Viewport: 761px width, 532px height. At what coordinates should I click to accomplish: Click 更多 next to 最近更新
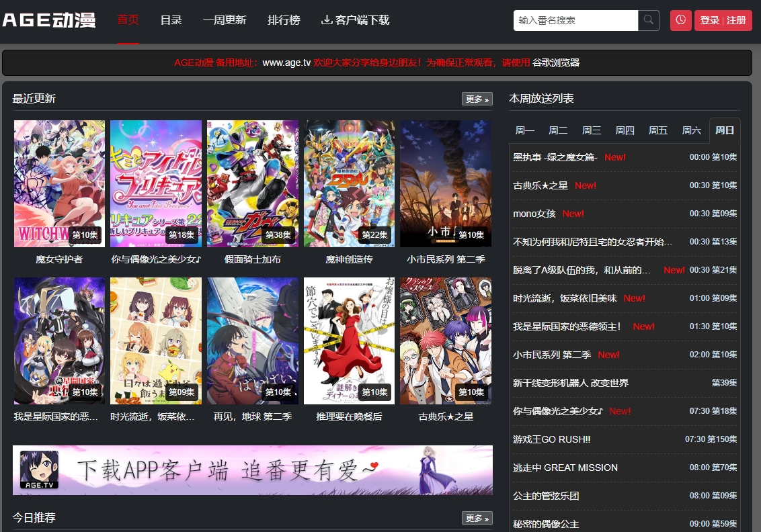[477, 99]
